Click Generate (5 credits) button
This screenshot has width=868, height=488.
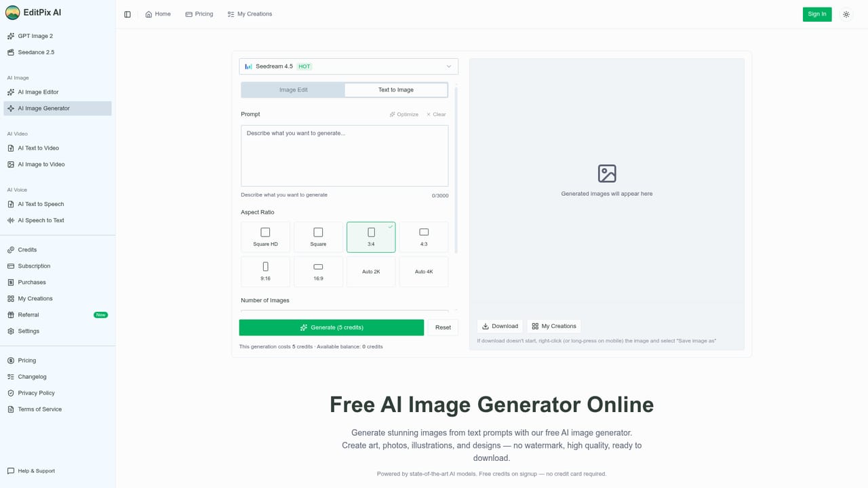pos(332,327)
